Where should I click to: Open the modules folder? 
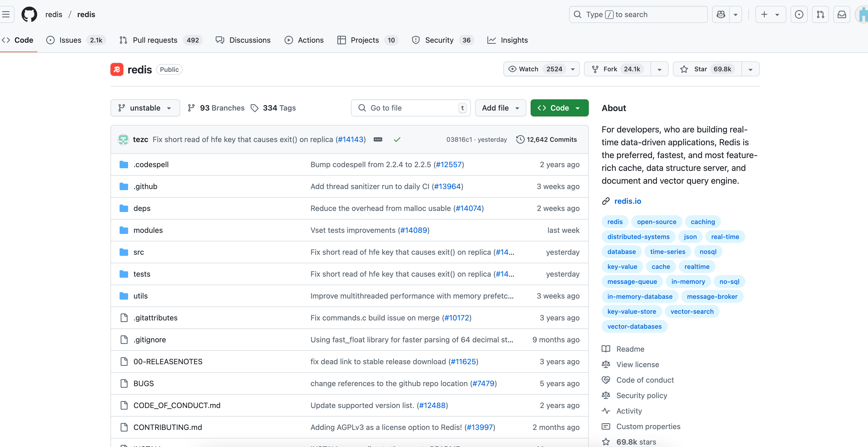[x=148, y=230]
